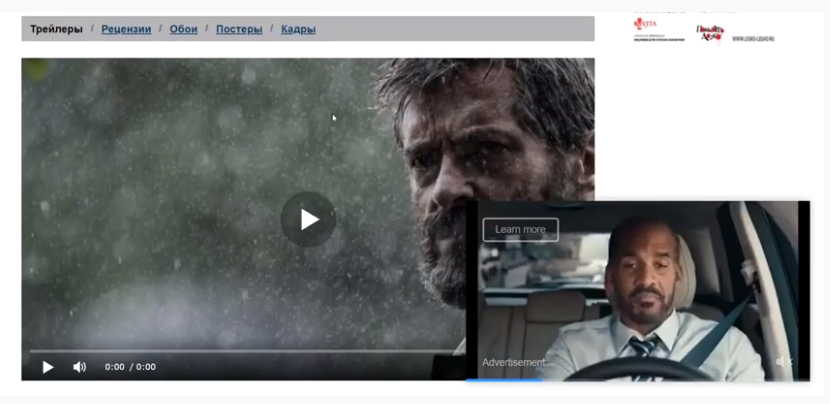Click the advertisement blue progress bar

(x=504, y=380)
